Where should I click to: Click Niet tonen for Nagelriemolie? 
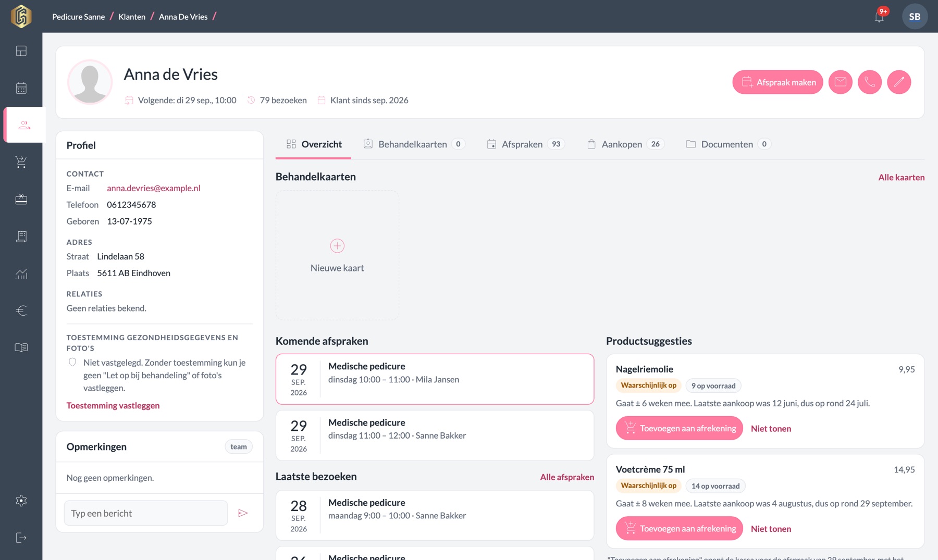click(771, 429)
